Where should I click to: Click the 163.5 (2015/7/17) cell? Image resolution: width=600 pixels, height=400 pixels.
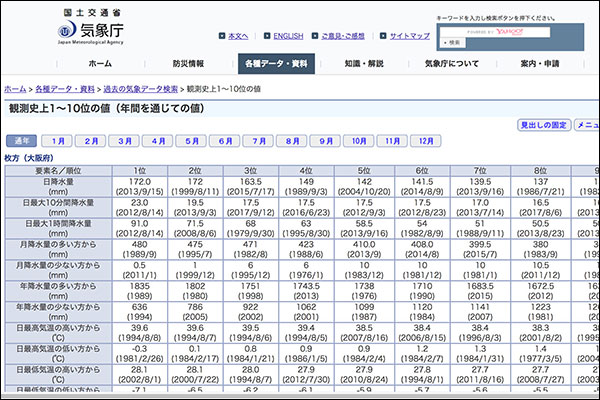251,187
